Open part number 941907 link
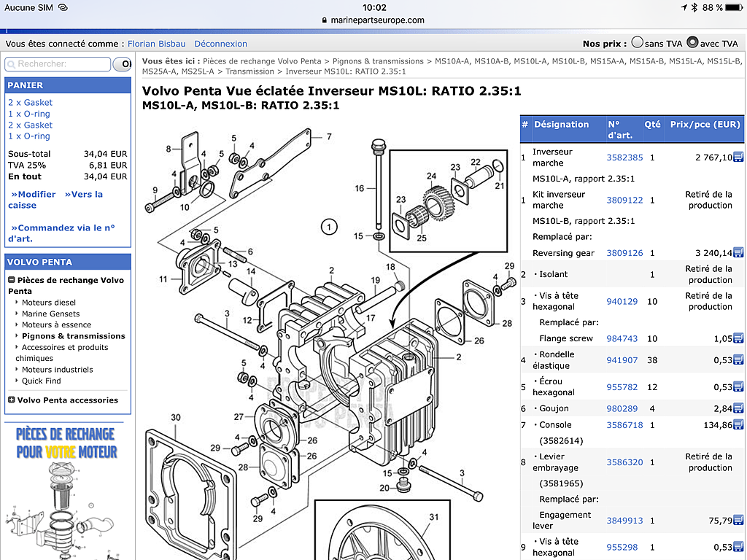Screen dimensions: 747x560 tap(622, 360)
